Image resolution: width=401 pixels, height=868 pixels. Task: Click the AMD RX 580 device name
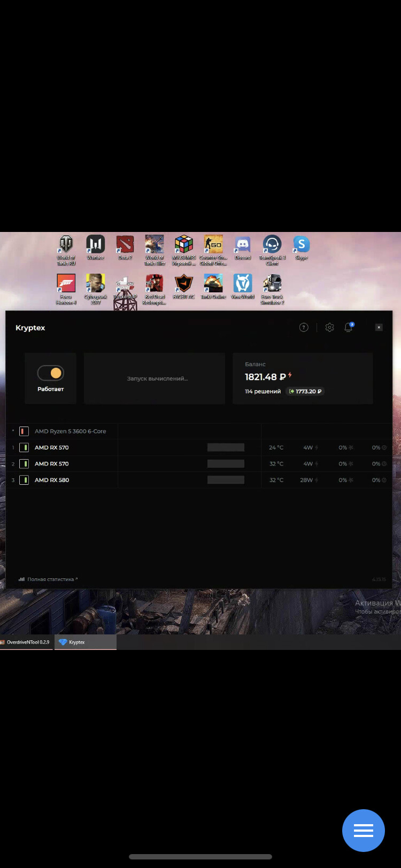tap(52, 480)
